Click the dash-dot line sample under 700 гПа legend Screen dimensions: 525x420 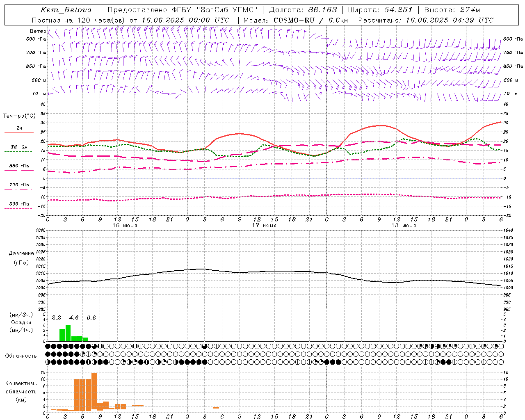tap(19, 189)
